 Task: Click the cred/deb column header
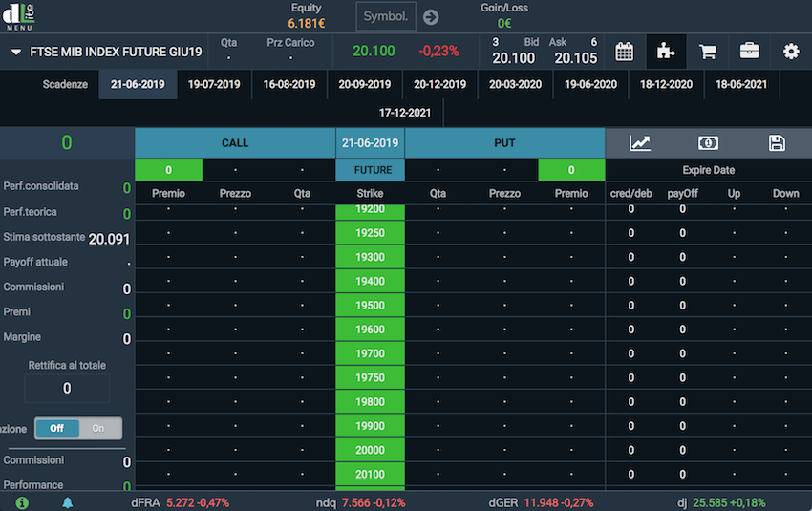pyautogui.click(x=630, y=194)
